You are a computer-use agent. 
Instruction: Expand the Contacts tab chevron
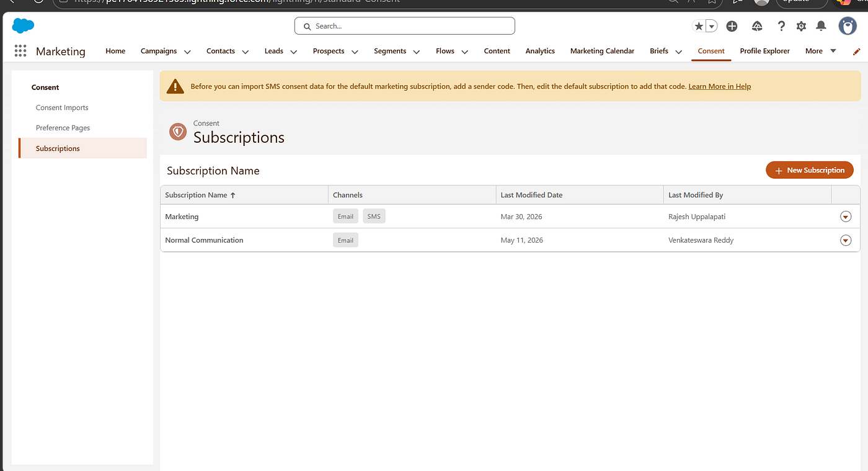coord(245,52)
